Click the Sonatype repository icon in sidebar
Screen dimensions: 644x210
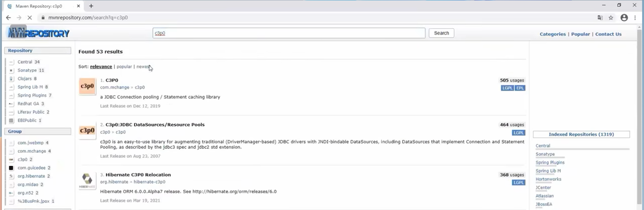(11, 70)
